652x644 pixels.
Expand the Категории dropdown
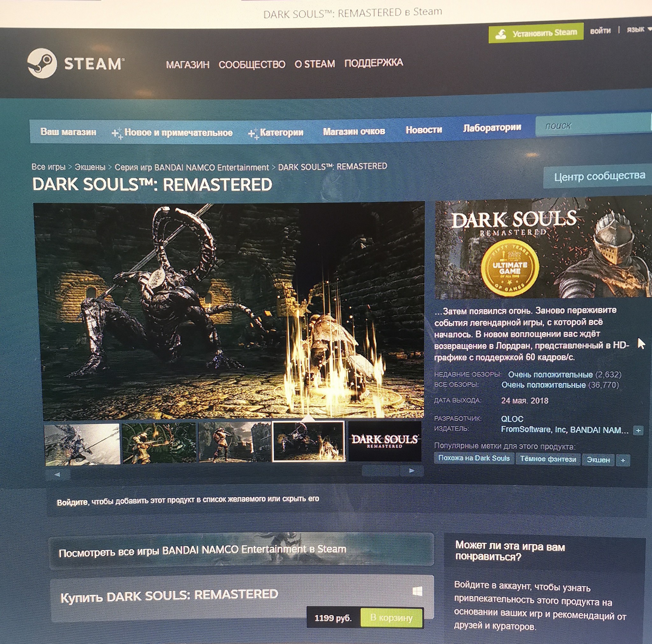pyautogui.click(x=276, y=133)
